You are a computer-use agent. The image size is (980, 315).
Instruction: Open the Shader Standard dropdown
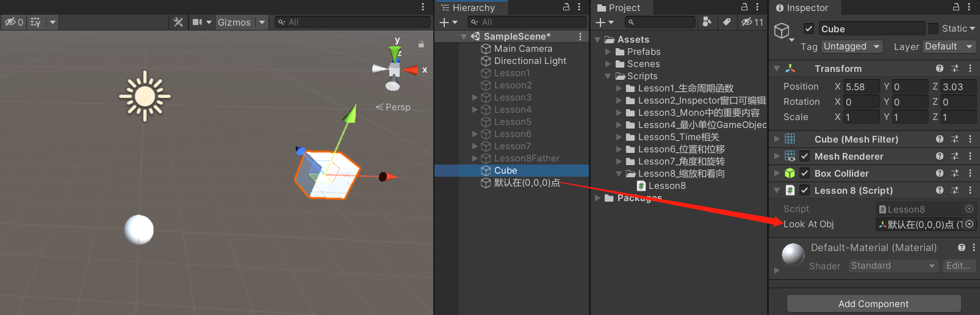[893, 266]
